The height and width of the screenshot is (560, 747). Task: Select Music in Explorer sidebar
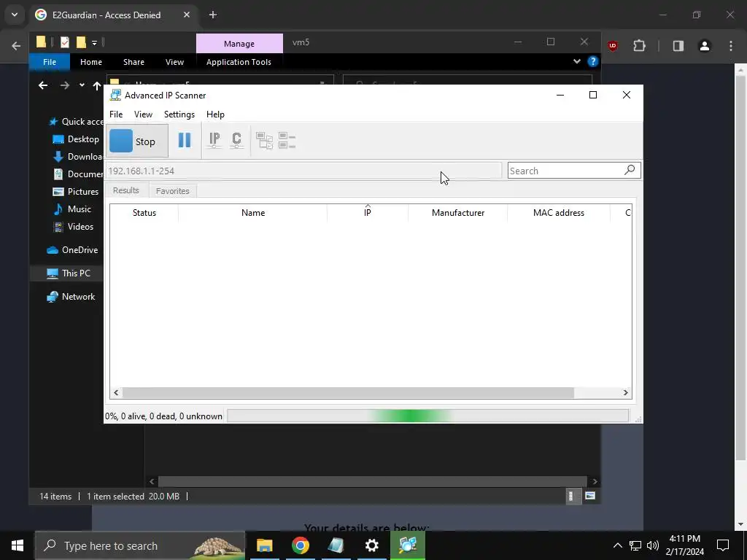[72, 209]
